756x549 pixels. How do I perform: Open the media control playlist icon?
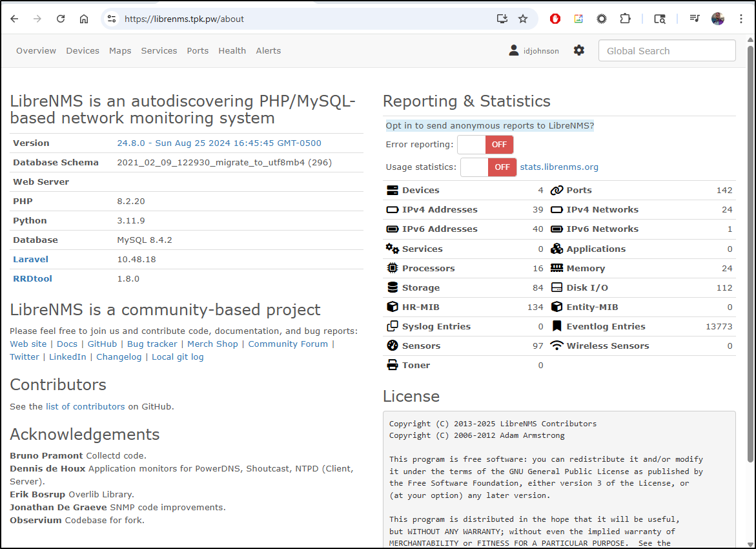click(695, 19)
